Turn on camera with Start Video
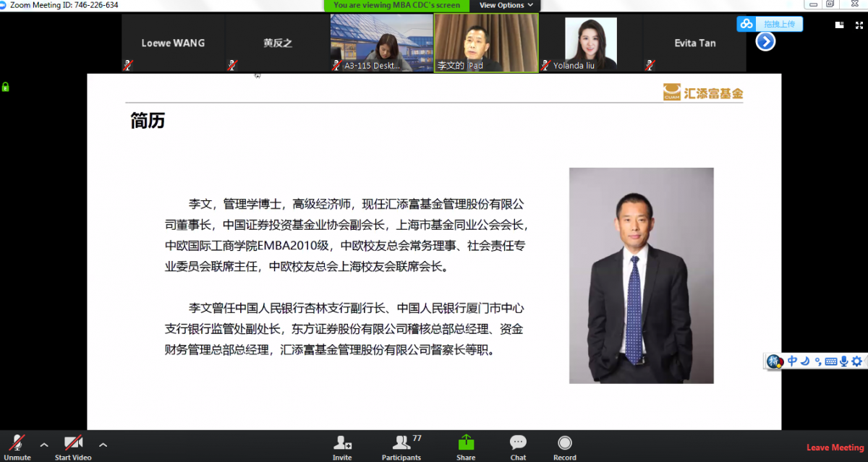Viewport: 868px width, 462px height. tap(73, 447)
